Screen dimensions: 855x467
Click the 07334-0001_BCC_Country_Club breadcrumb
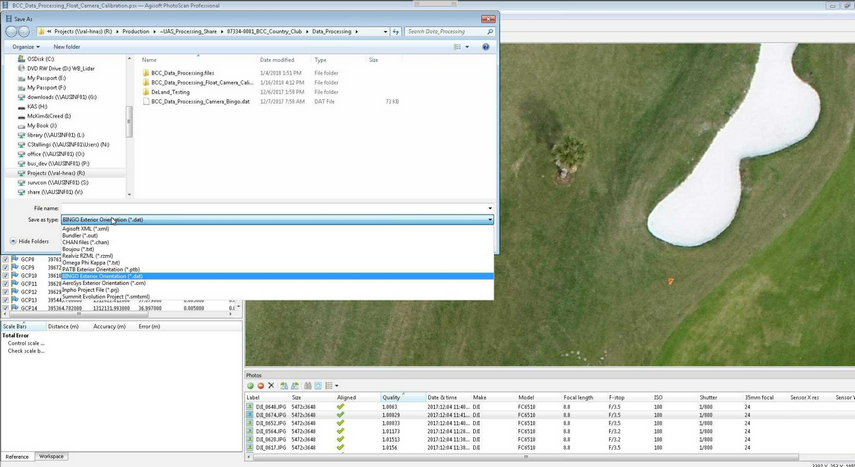(x=264, y=32)
